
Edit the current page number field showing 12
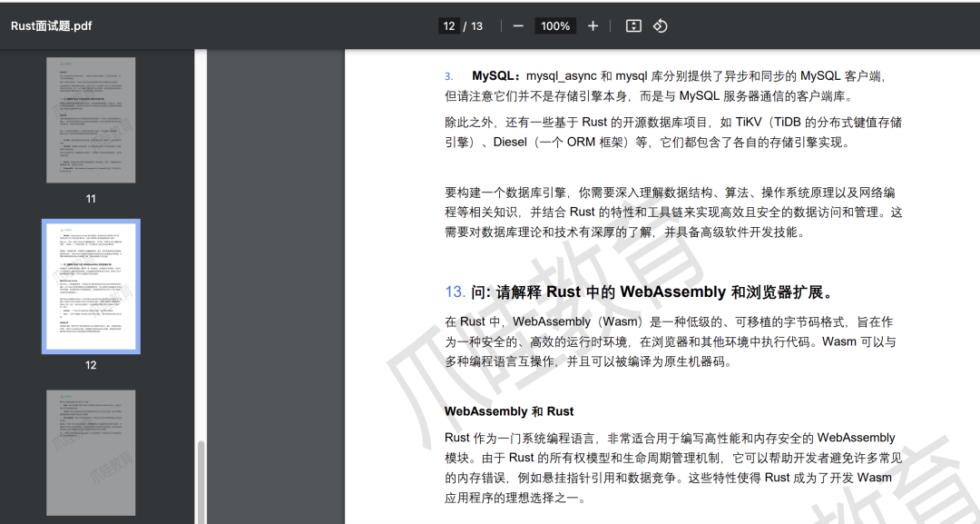pyautogui.click(x=449, y=25)
